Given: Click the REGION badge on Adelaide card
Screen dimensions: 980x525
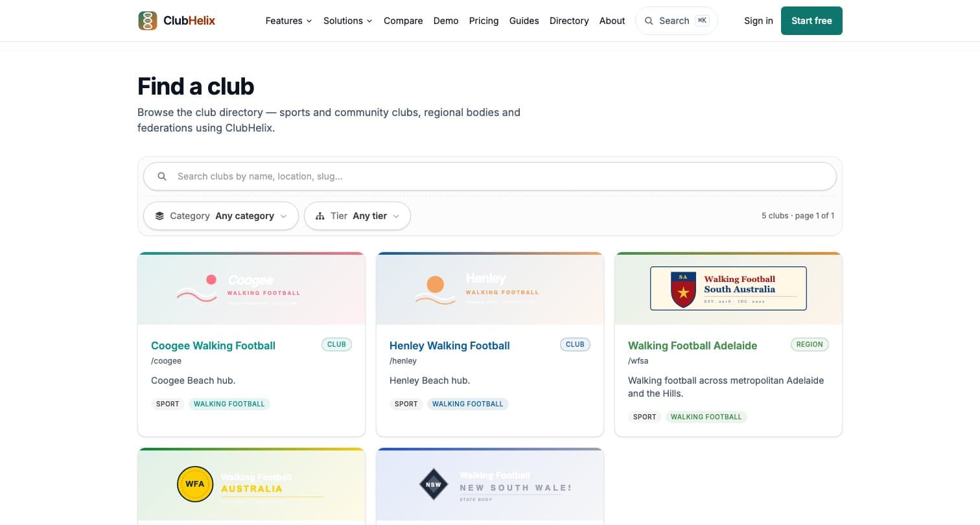Looking at the screenshot, I should (x=810, y=344).
